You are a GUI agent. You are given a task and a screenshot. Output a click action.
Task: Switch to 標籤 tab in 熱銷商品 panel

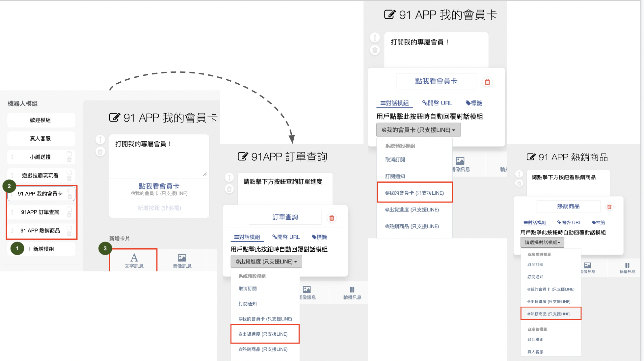coord(599,223)
